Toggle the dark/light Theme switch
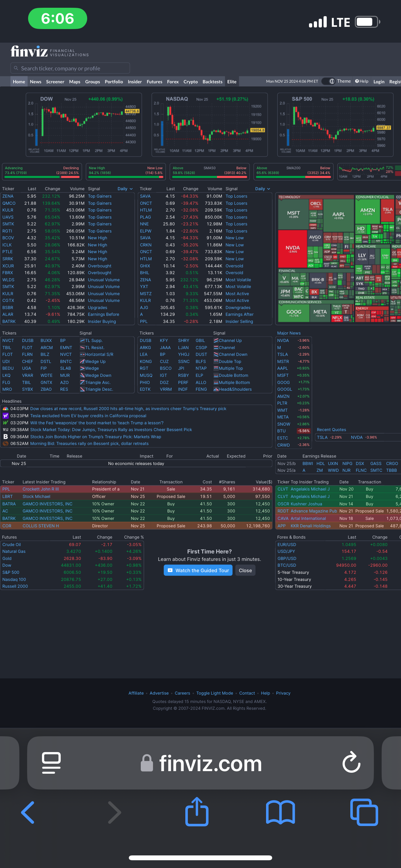Image resolution: width=401 pixels, height=868 pixels. [328, 81]
